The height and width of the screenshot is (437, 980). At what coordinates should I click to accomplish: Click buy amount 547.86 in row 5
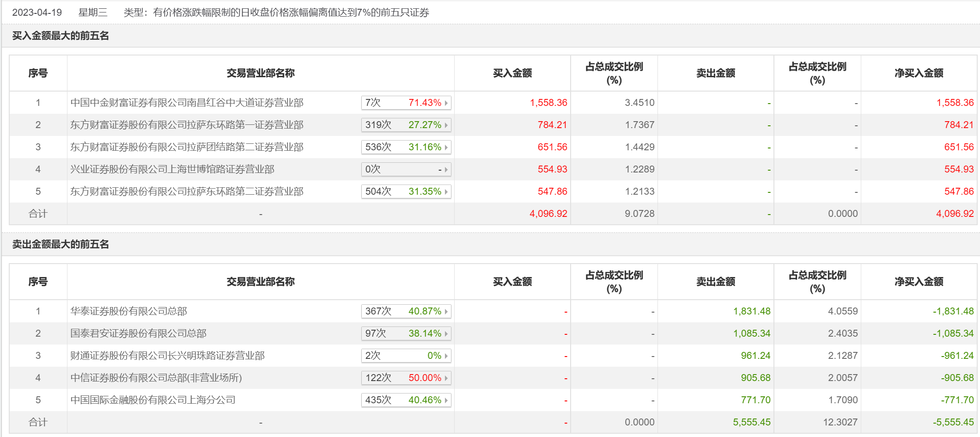pos(552,191)
